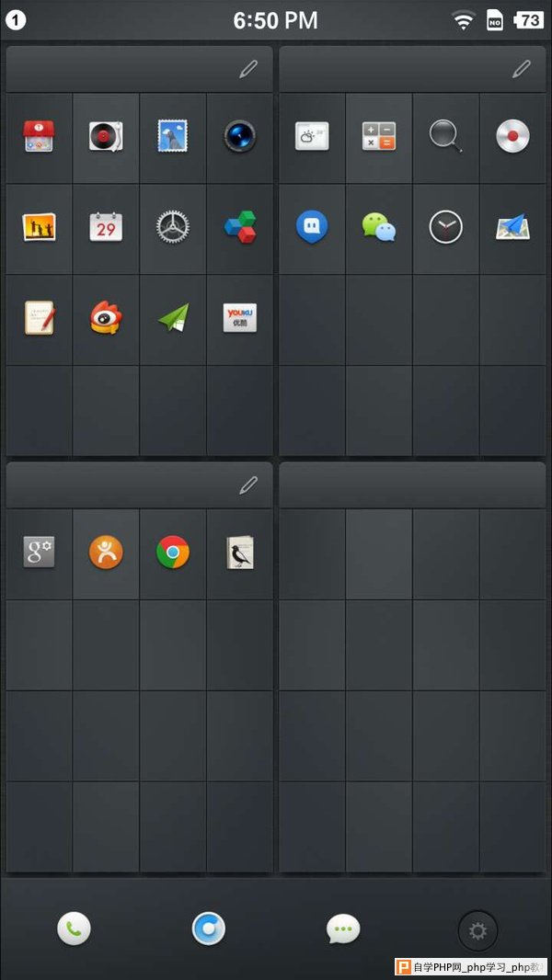Open the Chrome browser
This screenshot has height=980, width=552.
(x=173, y=552)
